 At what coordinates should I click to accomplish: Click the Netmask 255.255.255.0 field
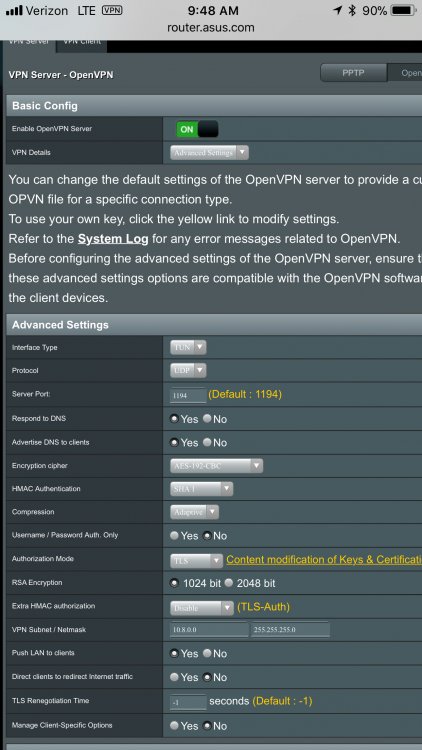[290, 629]
